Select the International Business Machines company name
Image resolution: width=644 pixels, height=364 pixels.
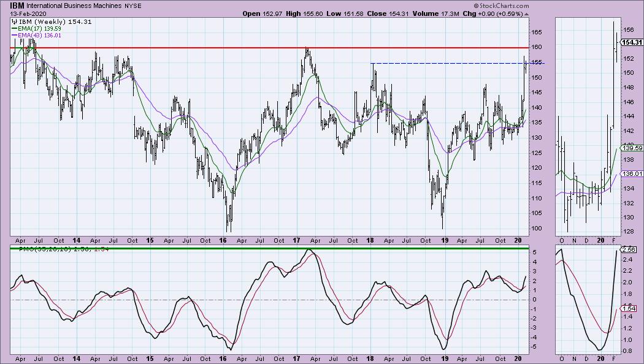click(74, 6)
